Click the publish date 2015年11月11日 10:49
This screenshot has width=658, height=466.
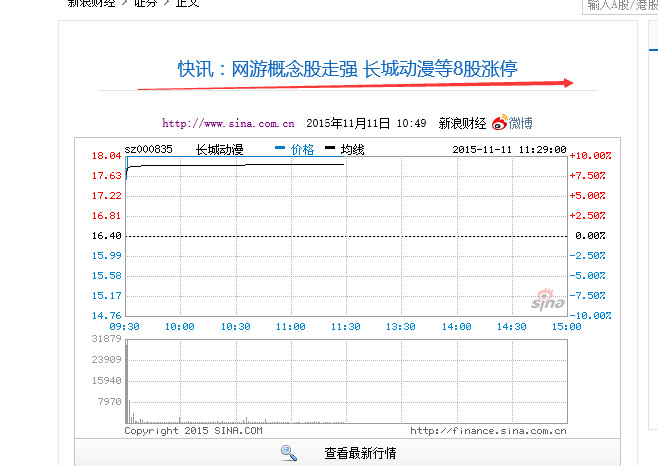click(x=366, y=123)
